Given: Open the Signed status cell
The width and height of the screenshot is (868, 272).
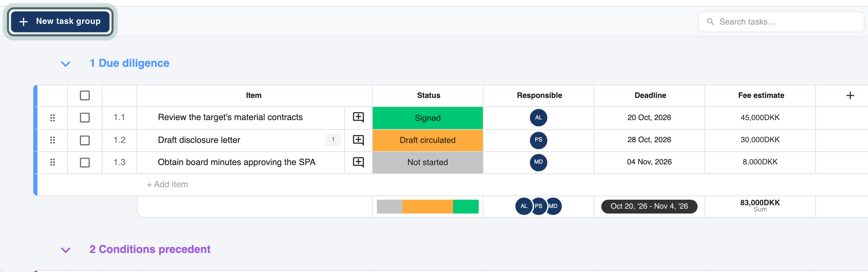Looking at the screenshot, I should pyautogui.click(x=427, y=118).
